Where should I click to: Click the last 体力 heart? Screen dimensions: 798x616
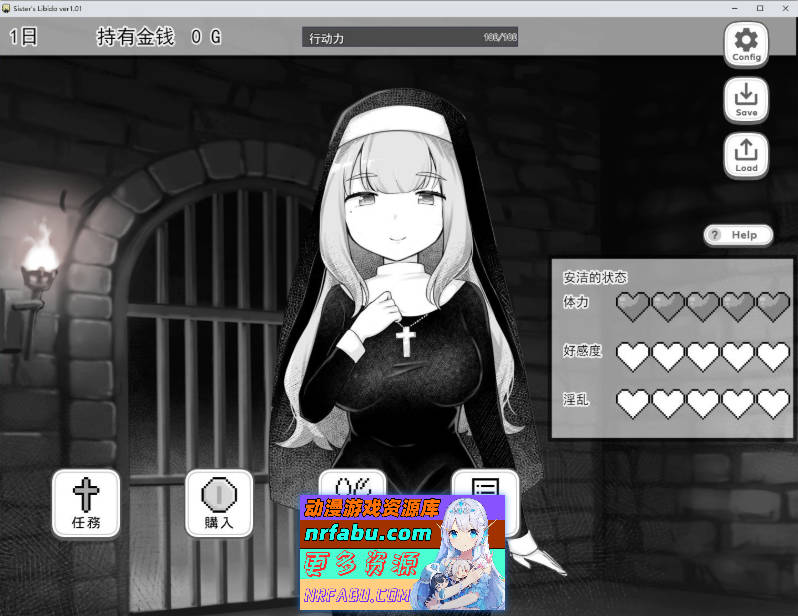(x=773, y=306)
